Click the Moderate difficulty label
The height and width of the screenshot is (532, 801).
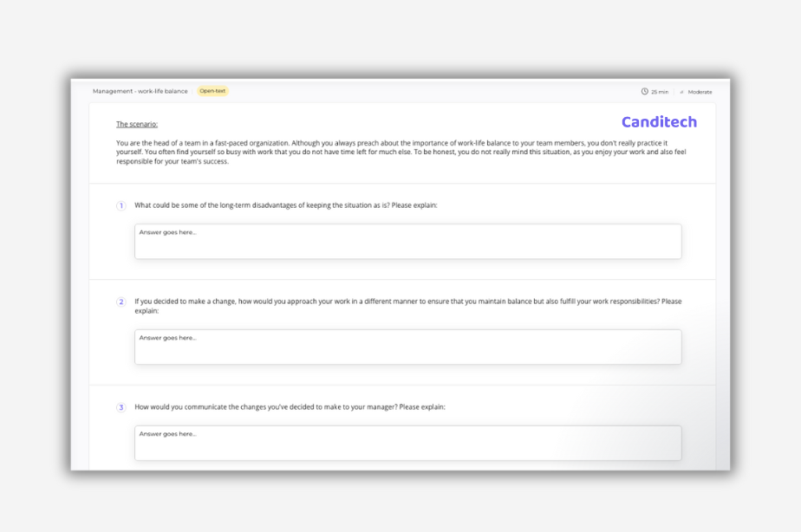tap(699, 91)
